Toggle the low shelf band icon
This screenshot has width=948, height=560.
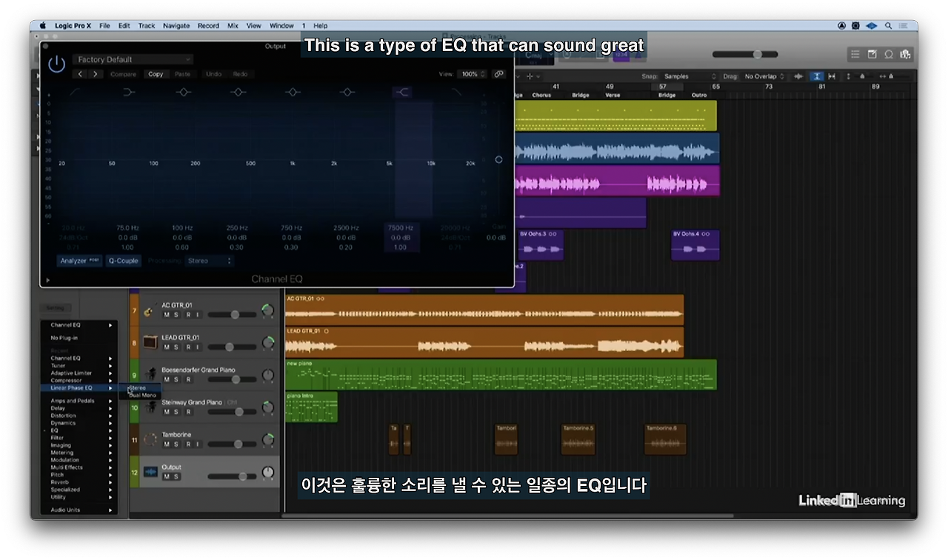(x=129, y=92)
